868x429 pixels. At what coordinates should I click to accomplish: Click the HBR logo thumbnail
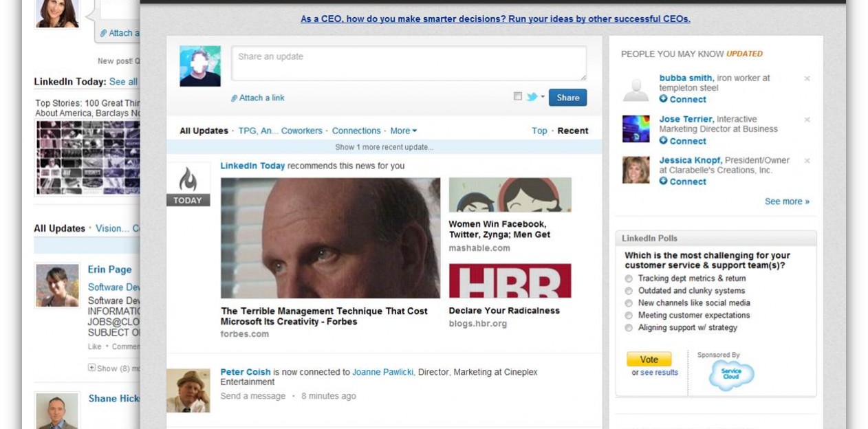[x=510, y=281]
